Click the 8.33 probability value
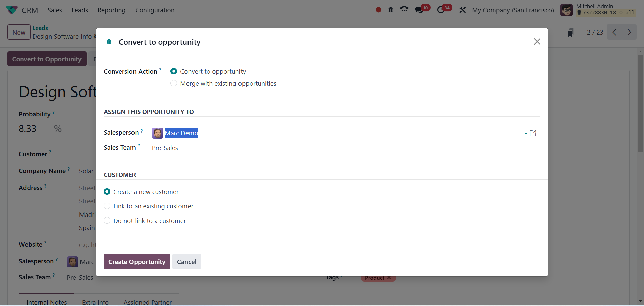The image size is (644, 306). coord(28,129)
